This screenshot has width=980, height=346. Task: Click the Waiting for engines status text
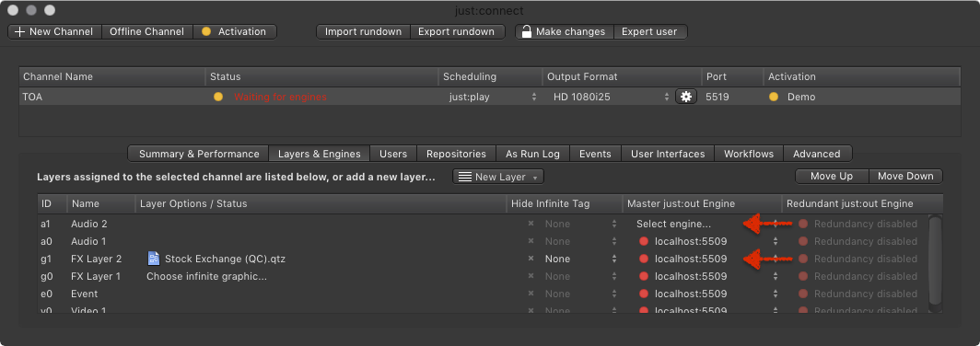(x=280, y=97)
